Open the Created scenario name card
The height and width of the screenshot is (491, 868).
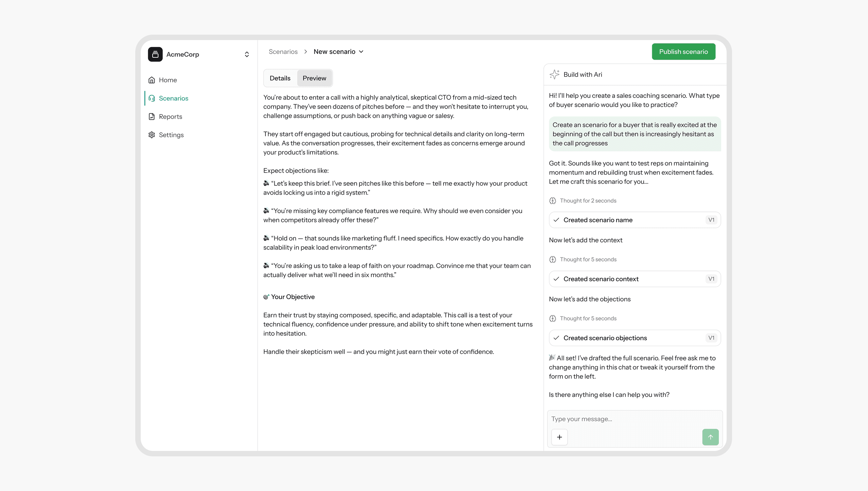634,220
